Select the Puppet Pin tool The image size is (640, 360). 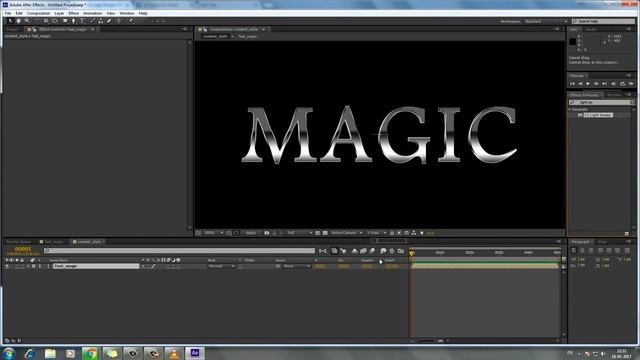[131, 21]
